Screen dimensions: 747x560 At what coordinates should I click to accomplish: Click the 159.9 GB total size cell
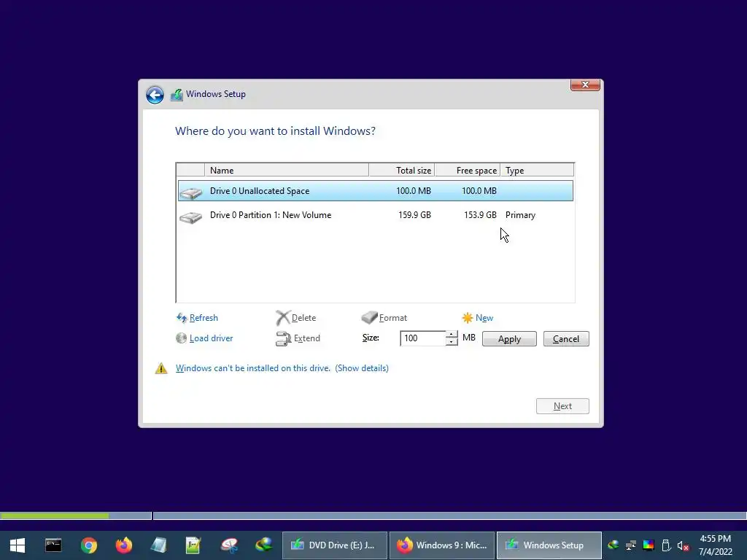414,215
